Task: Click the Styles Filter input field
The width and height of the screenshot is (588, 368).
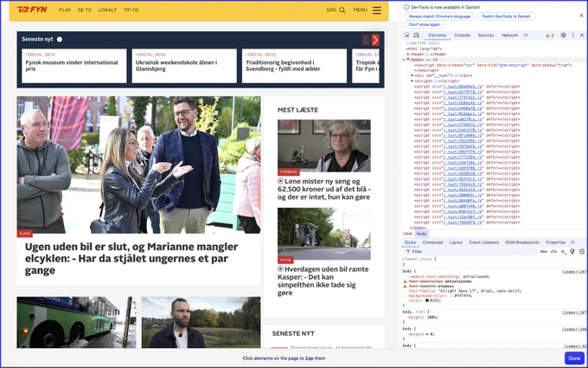Action: pyautogui.click(x=470, y=252)
